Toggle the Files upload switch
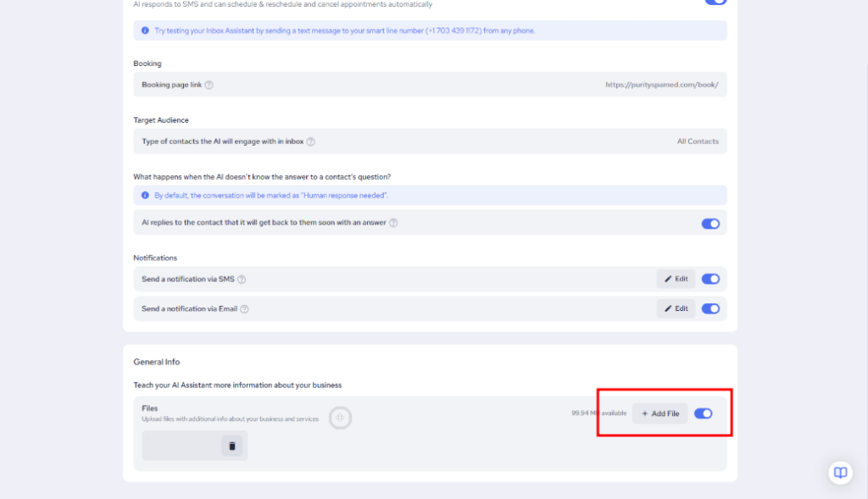This screenshot has height=499, width=868. 703,413
